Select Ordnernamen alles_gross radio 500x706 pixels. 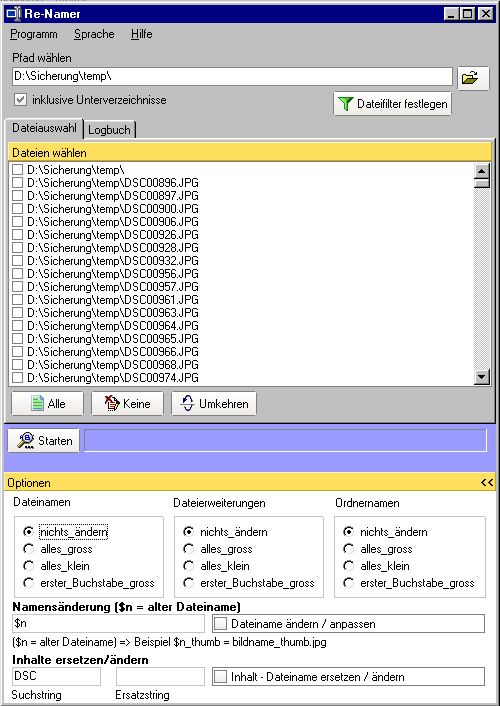[x=349, y=549]
